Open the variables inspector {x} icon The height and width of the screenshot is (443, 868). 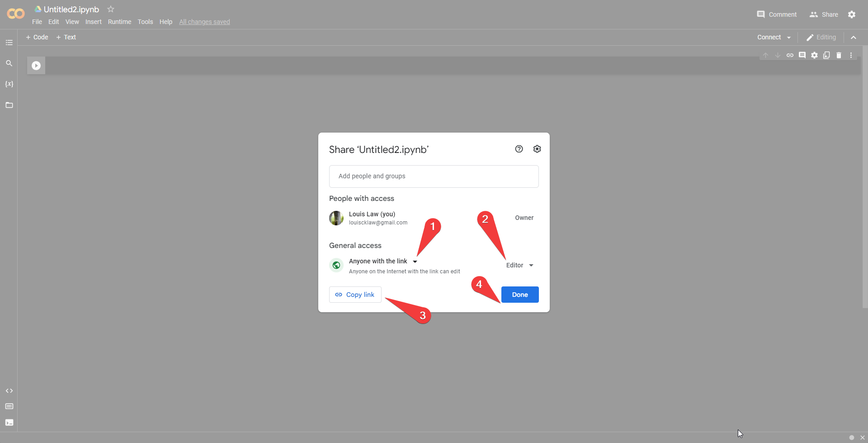9,84
